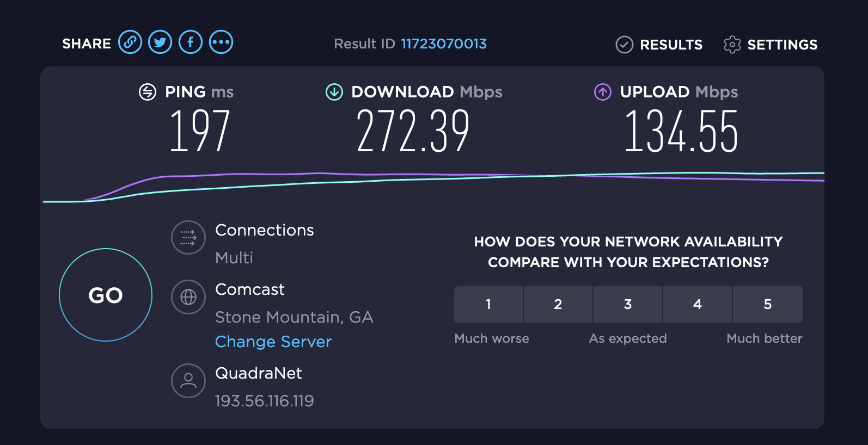The width and height of the screenshot is (868, 445).
Task: Share result on Twitter
Action: 160,42
